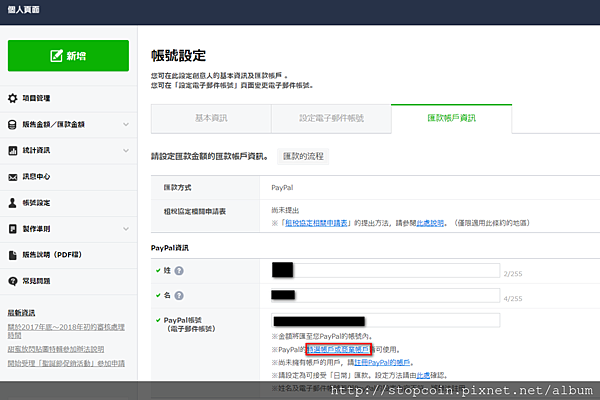Switch to the 設定電子郵件帳號 tab

click(x=331, y=118)
